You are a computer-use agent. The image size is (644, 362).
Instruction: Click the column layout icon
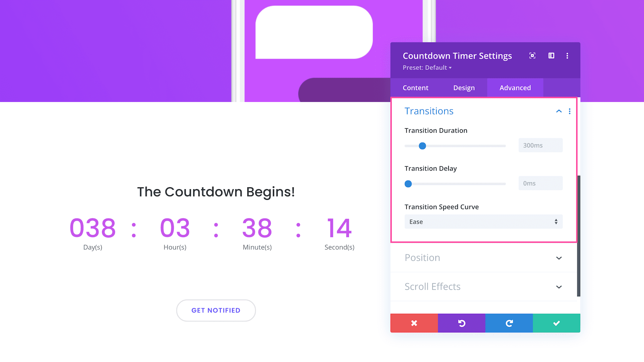pyautogui.click(x=551, y=55)
